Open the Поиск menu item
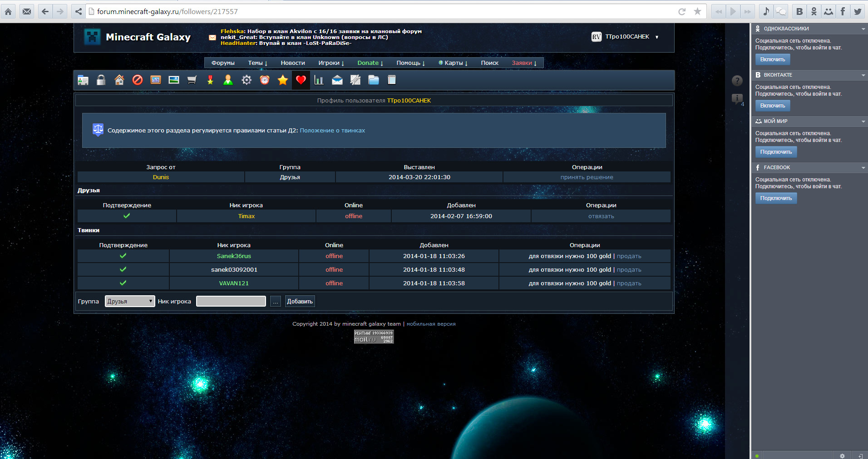This screenshot has width=868, height=459. (490, 63)
